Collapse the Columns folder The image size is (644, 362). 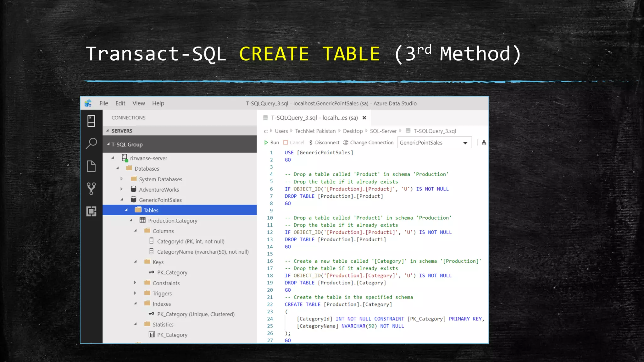pos(135,231)
